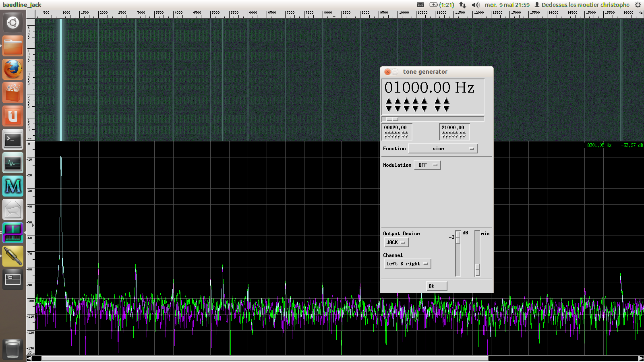Image resolution: width=644 pixels, height=362 pixels.
Task: Open System Monitor from launcher
Action: click(13, 163)
